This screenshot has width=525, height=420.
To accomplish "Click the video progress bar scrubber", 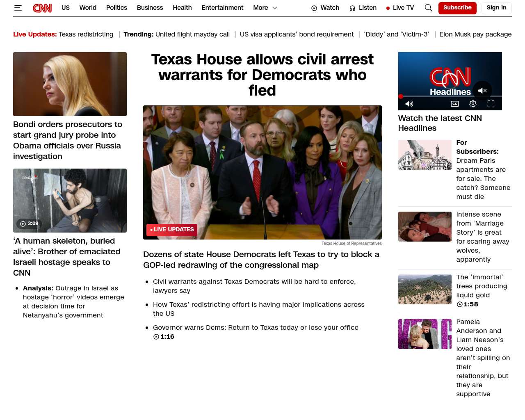I will click(401, 96).
